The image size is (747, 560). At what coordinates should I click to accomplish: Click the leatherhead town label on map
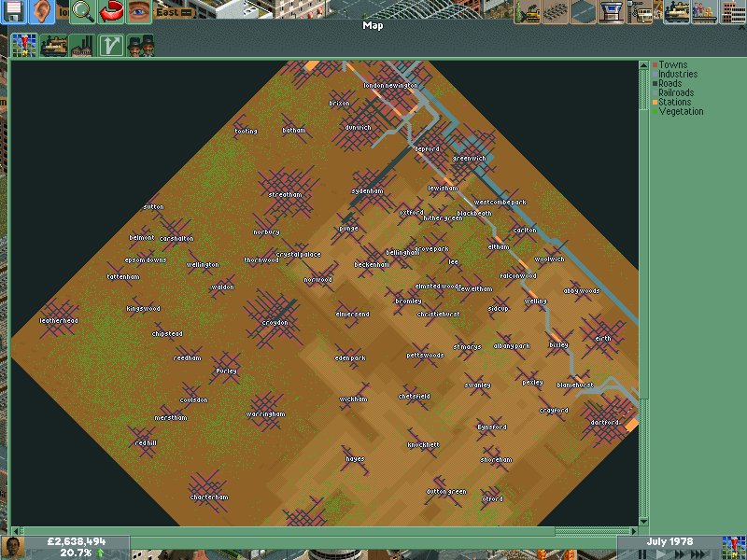click(59, 321)
